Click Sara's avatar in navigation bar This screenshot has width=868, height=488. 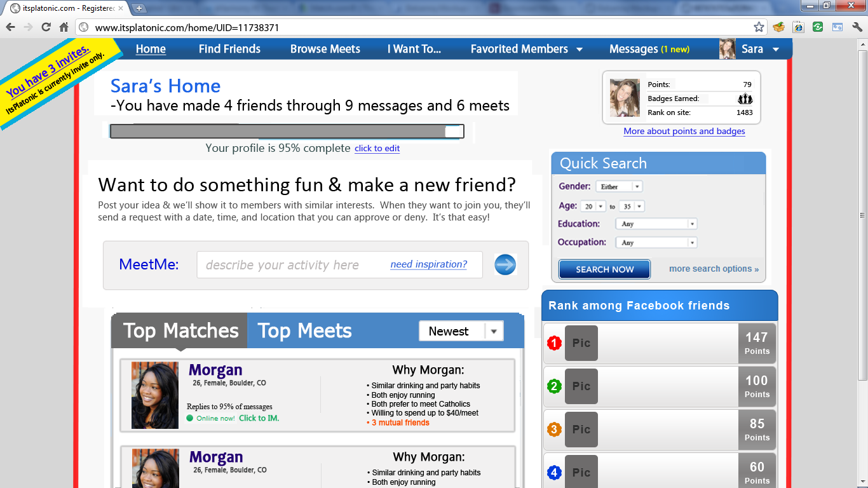click(728, 49)
